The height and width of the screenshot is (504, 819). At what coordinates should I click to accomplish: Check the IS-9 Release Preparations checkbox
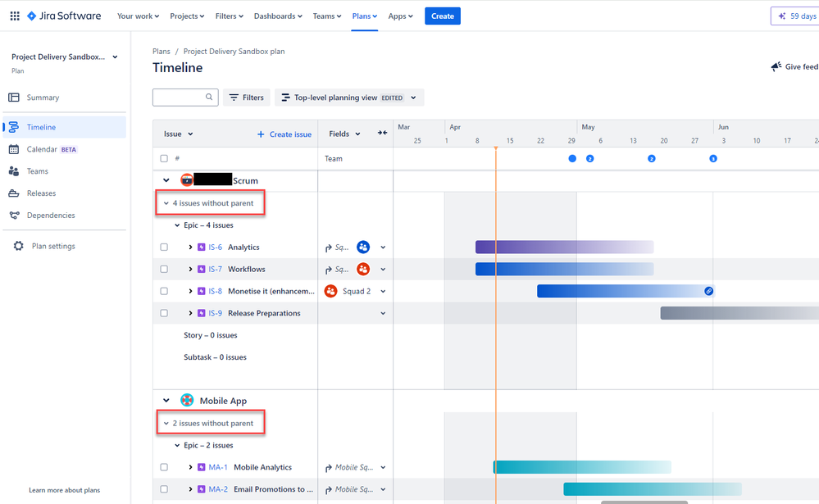(164, 313)
